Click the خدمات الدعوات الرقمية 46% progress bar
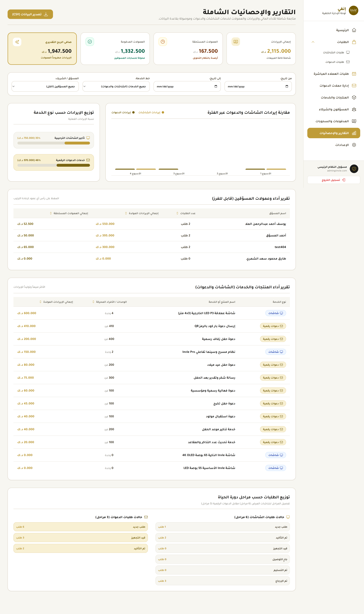364x614 pixels. (54, 165)
